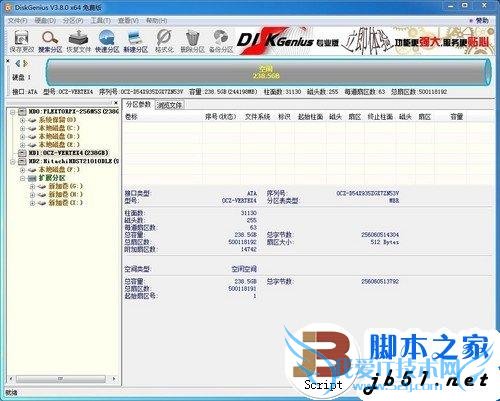This screenshot has width=500, height=401.
Task: Close the disk map bar with its x
Action: tap(8, 61)
